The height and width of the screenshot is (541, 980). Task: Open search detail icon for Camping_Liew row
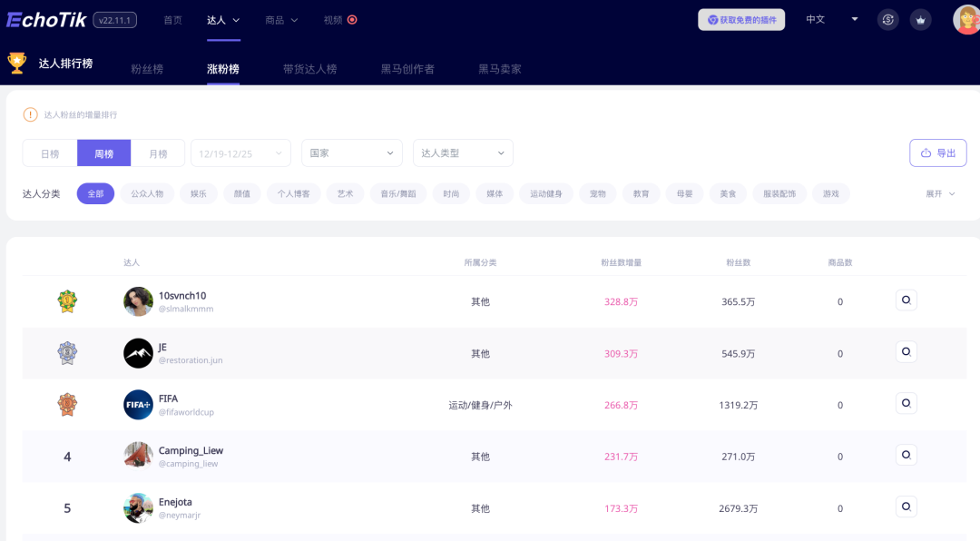[x=906, y=455]
